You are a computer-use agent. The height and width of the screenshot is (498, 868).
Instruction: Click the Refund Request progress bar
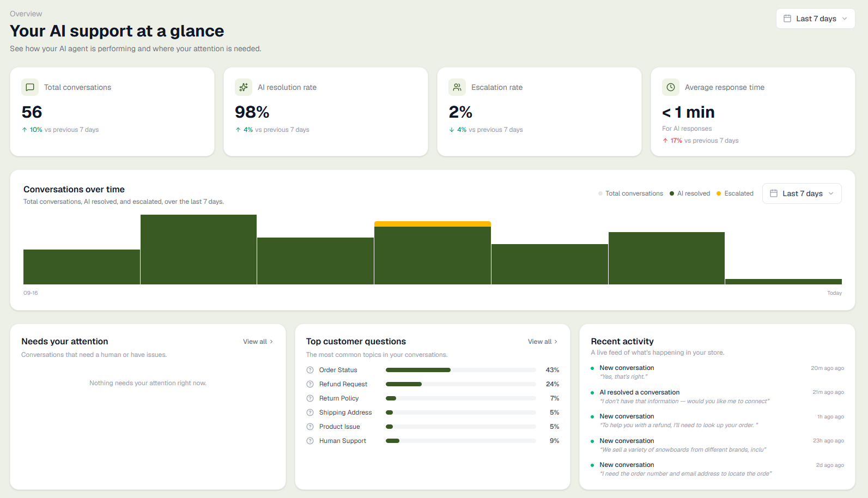(x=461, y=384)
